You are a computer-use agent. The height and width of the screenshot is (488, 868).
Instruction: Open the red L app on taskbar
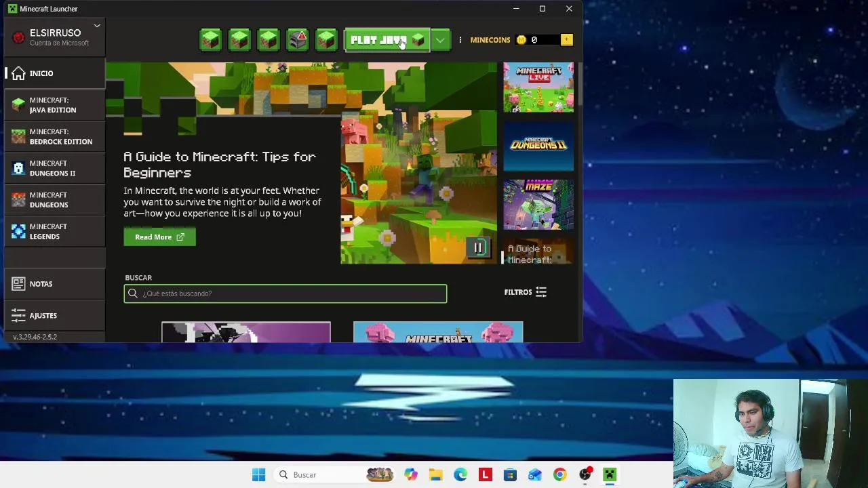[485, 475]
